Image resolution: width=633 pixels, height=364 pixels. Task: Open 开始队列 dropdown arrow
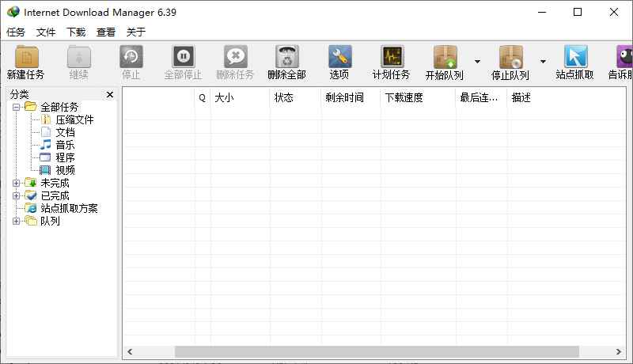point(477,62)
